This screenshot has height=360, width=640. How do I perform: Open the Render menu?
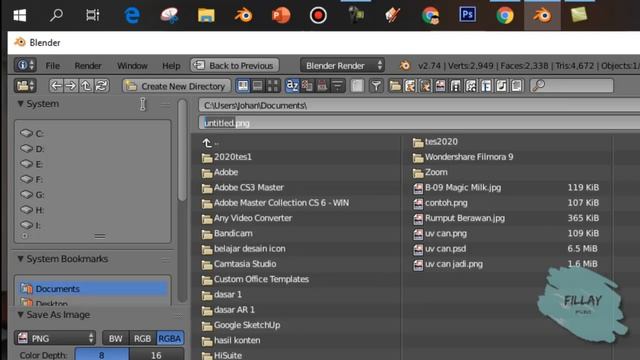click(88, 66)
